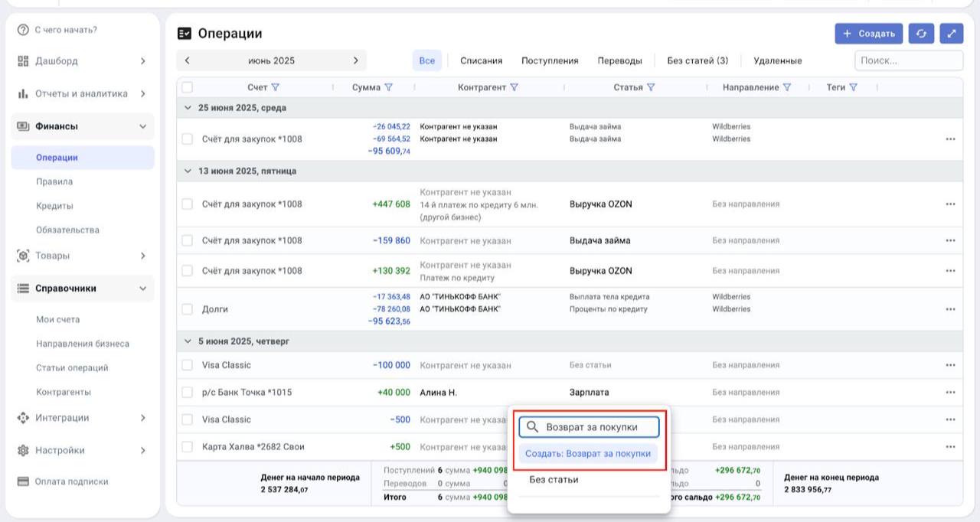
Task: Switch to the Списания tab
Action: pyautogui.click(x=481, y=60)
